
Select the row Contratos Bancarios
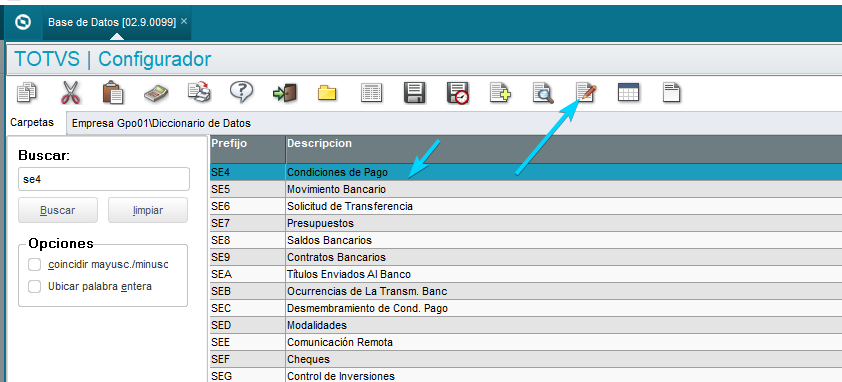tap(526, 257)
